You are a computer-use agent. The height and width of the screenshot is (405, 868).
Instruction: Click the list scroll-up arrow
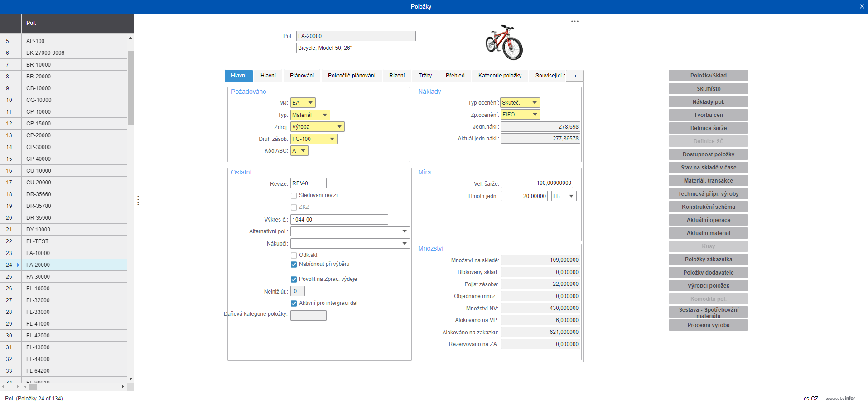130,38
